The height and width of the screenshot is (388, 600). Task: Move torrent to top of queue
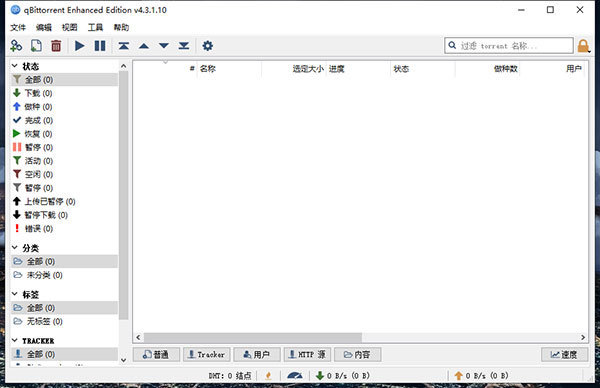[123, 46]
